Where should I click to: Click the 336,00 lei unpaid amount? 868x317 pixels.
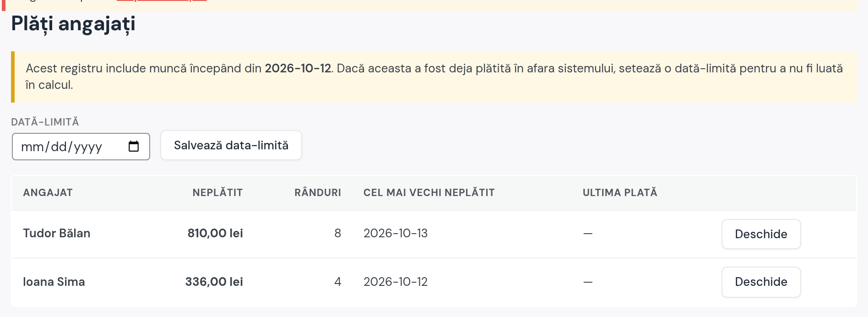(x=214, y=282)
